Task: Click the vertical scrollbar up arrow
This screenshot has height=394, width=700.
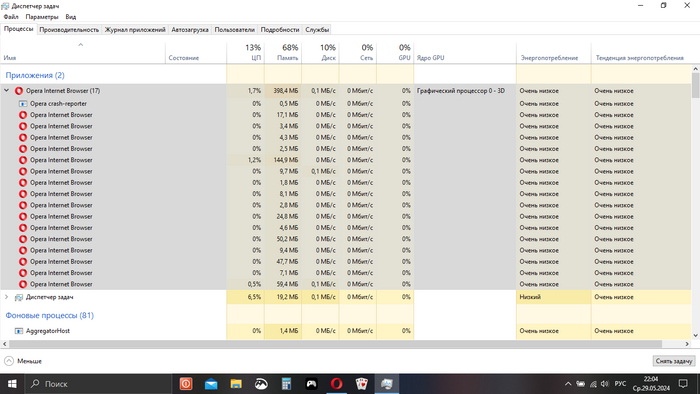Action: click(x=696, y=69)
